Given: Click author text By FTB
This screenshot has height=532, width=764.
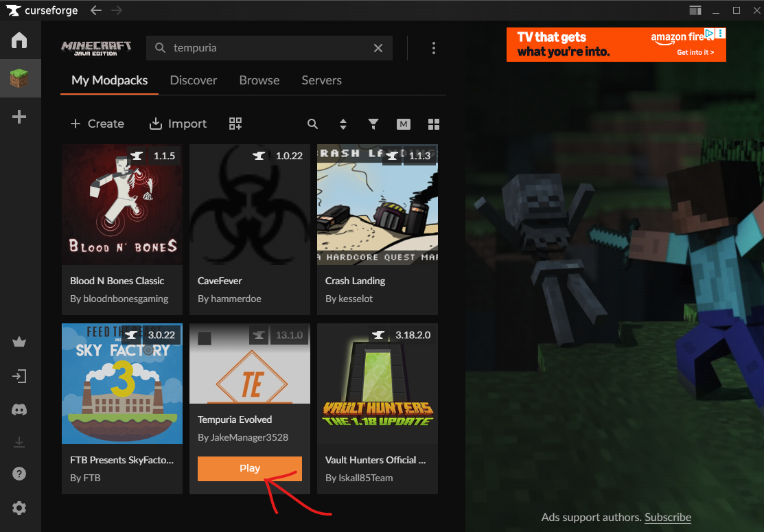Looking at the screenshot, I should [85, 478].
